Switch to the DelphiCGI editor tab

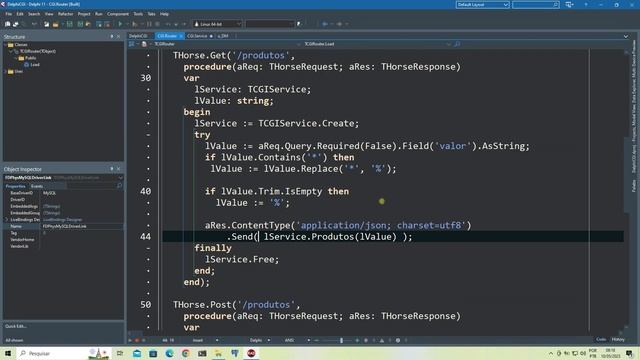[139, 36]
